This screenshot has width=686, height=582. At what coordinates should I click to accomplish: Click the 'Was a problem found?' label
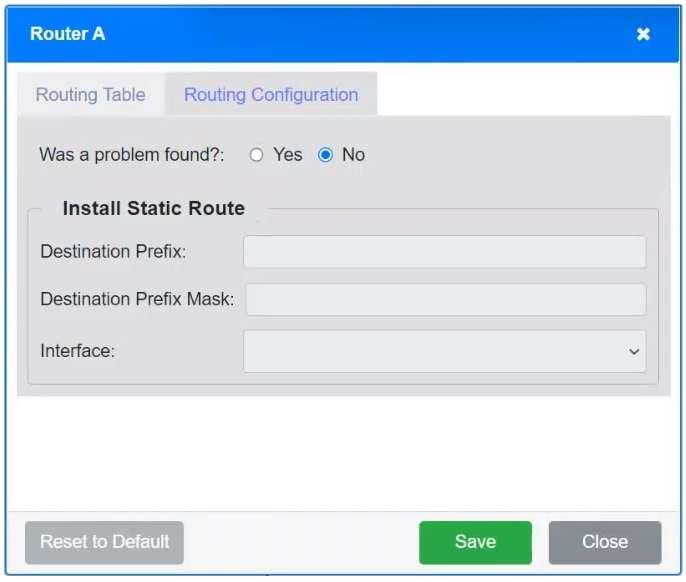point(132,155)
